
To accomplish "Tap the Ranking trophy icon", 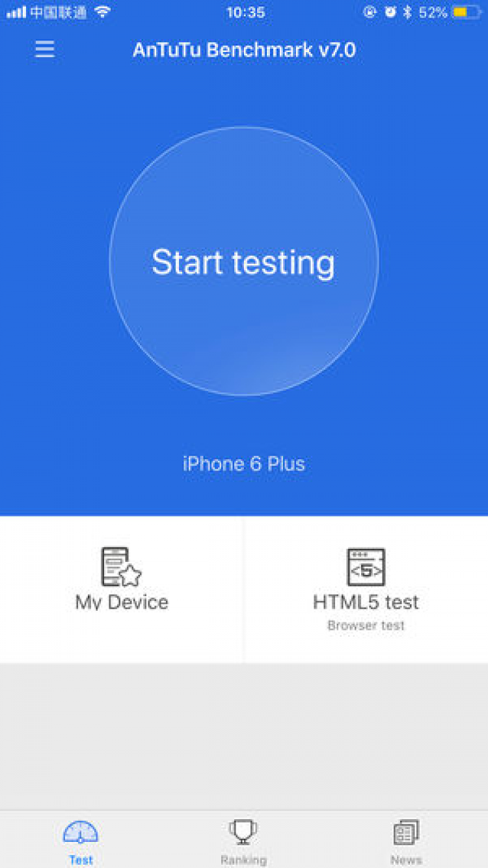I will pyautogui.click(x=243, y=833).
